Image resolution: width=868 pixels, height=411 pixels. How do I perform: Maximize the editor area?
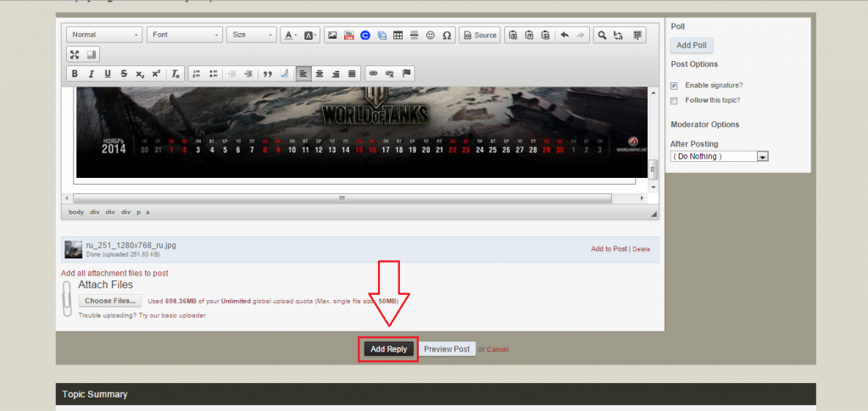(x=75, y=54)
